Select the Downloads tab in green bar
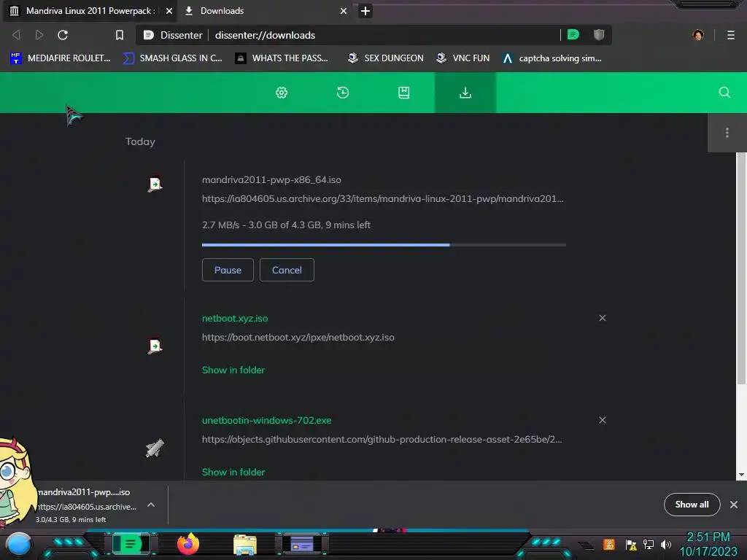 click(x=465, y=93)
